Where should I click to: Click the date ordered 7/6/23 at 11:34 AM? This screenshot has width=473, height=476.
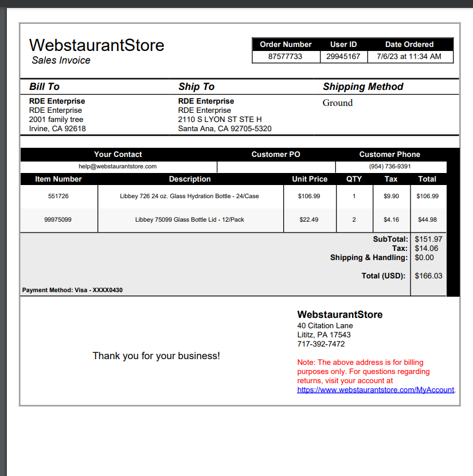(409, 57)
